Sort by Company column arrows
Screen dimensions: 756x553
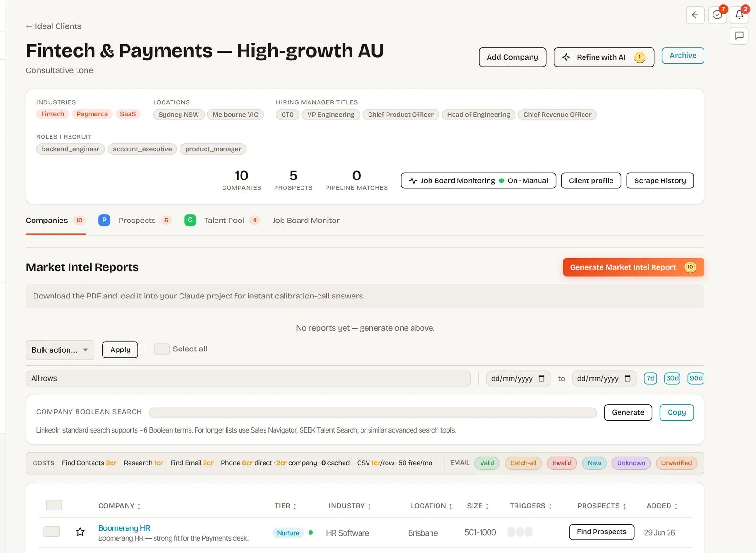coord(139,506)
